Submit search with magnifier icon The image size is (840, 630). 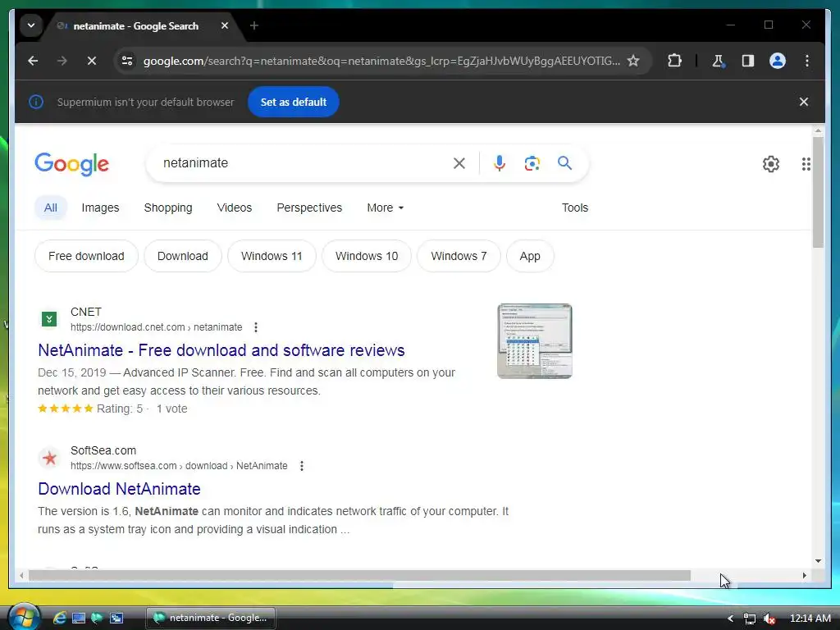(x=564, y=163)
